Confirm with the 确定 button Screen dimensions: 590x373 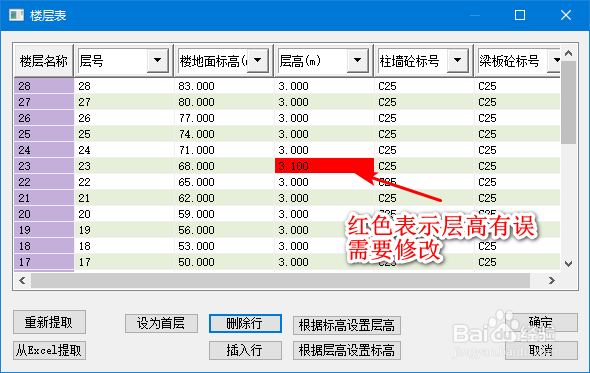(541, 322)
